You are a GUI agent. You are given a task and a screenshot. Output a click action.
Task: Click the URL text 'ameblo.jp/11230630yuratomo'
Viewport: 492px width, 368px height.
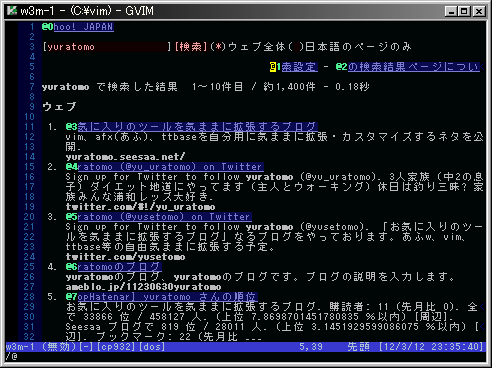[143, 287]
